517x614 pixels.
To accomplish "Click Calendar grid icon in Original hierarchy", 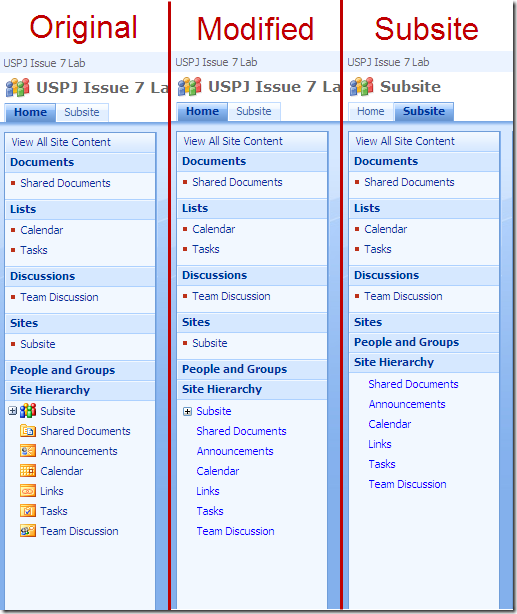I will click(x=28, y=471).
